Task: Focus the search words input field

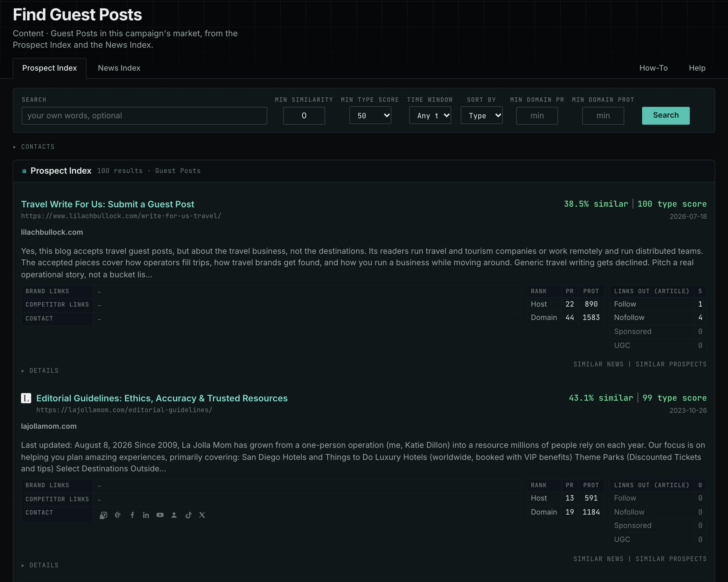Action: [144, 115]
